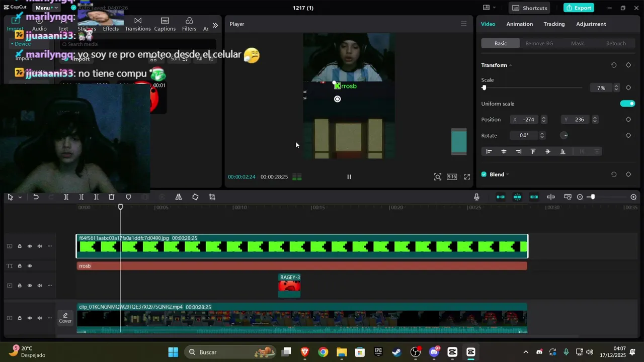
Task: Undo the last timeline action
Action: coord(36,197)
